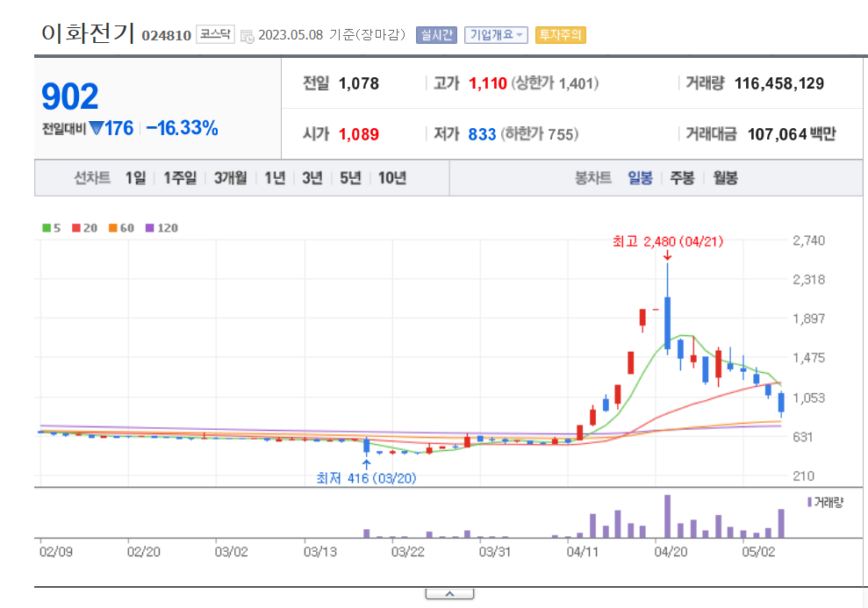Click the 상한가 1,401 upper limit text
This screenshot has width=868, height=608.
[556, 83]
